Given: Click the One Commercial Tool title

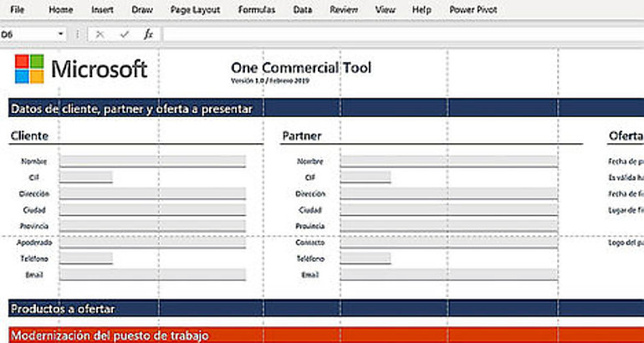Looking at the screenshot, I should 301,68.
